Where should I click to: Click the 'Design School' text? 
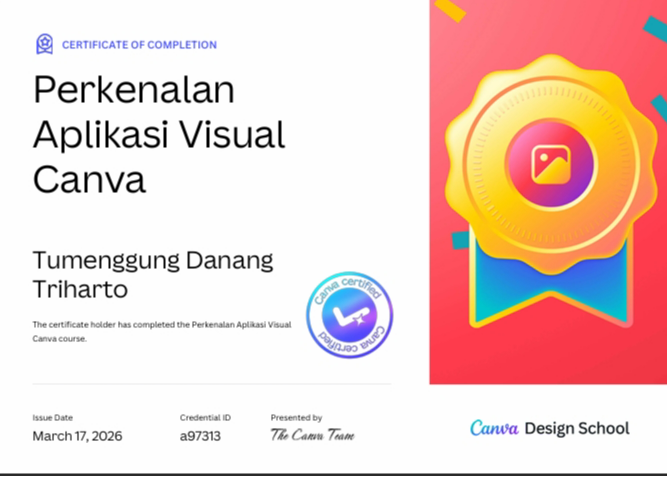577,428
